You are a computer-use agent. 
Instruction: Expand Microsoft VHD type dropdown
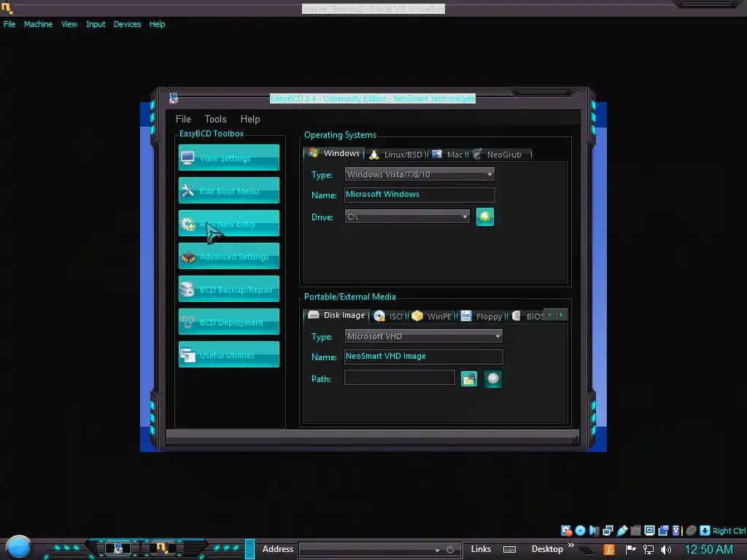coord(423,336)
